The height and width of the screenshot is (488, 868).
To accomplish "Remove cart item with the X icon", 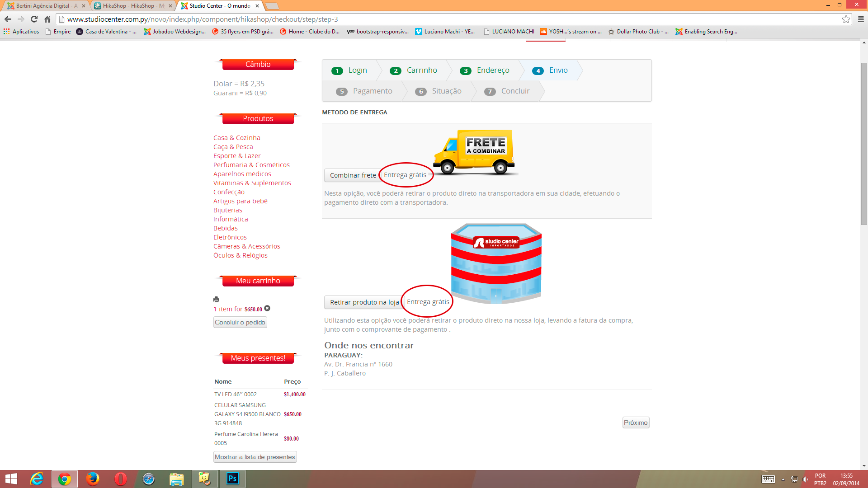I will tap(267, 309).
